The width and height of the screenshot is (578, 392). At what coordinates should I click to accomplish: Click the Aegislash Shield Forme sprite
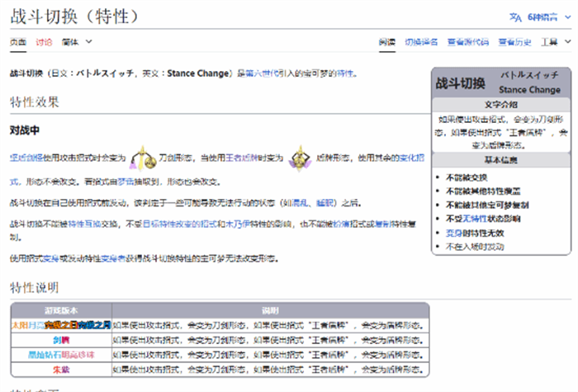303,157
